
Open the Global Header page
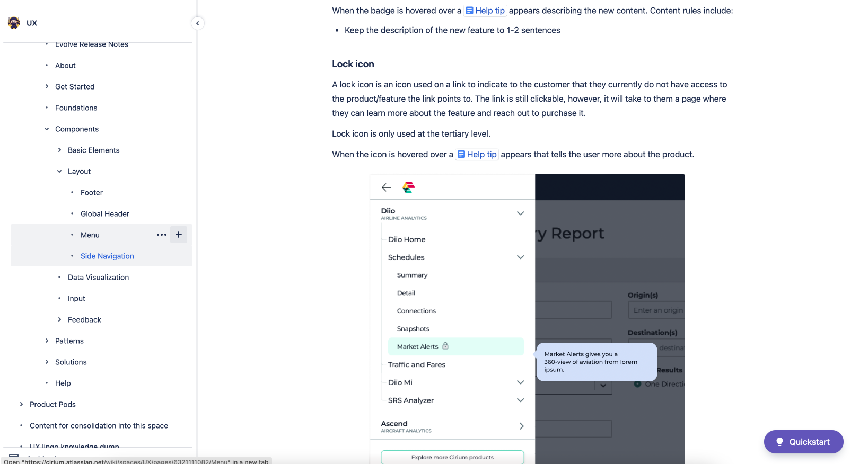click(x=105, y=213)
